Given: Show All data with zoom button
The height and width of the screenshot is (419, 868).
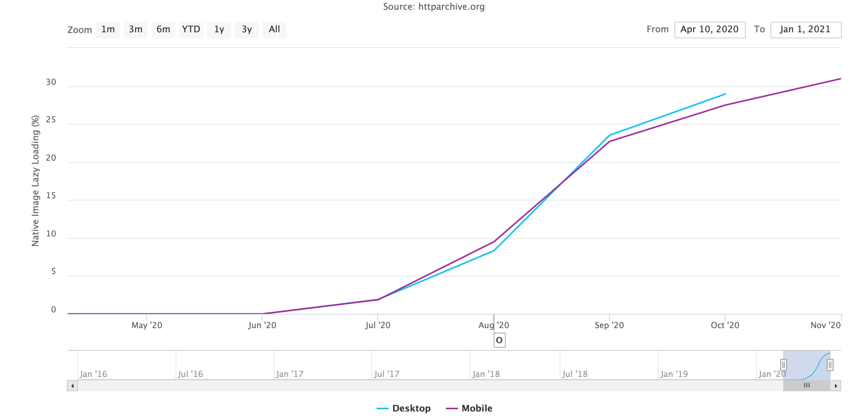Looking at the screenshot, I should [x=274, y=30].
